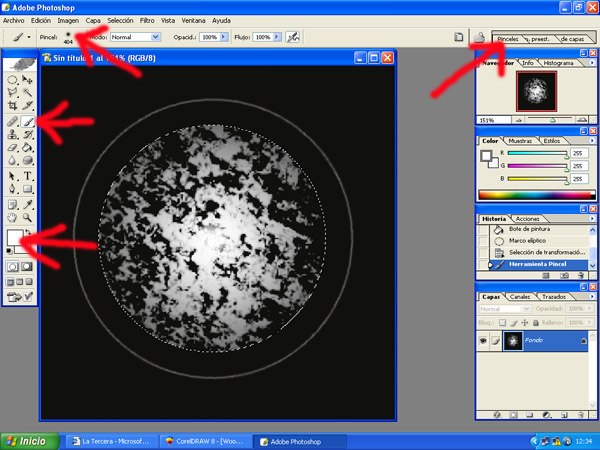600x450 pixels.
Task: Open the Historia panel options menu
Action: pyautogui.click(x=592, y=219)
